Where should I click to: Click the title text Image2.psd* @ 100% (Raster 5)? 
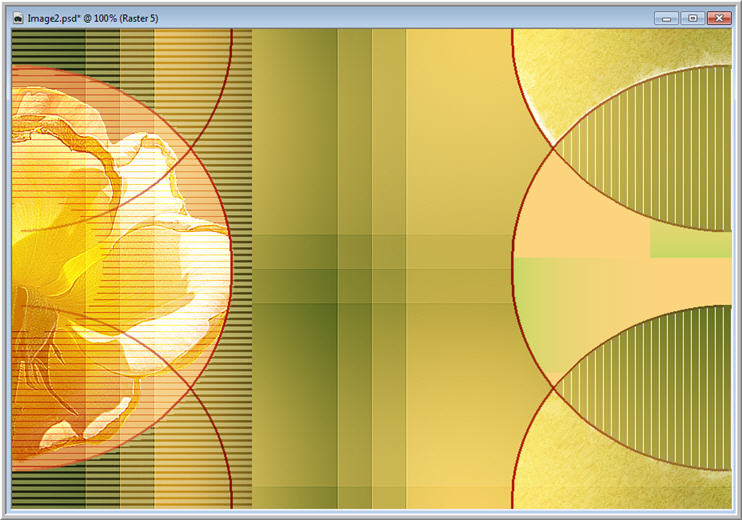point(93,18)
